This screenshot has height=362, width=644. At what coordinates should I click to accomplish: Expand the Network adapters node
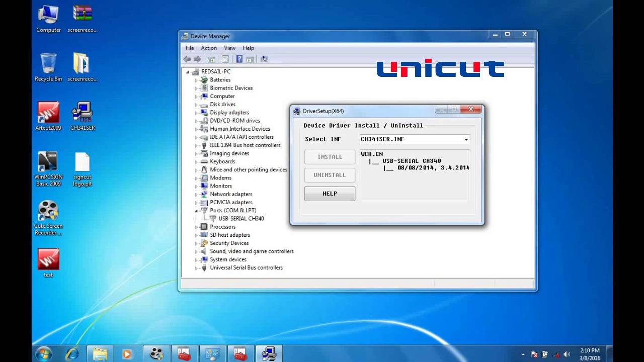coord(197,194)
